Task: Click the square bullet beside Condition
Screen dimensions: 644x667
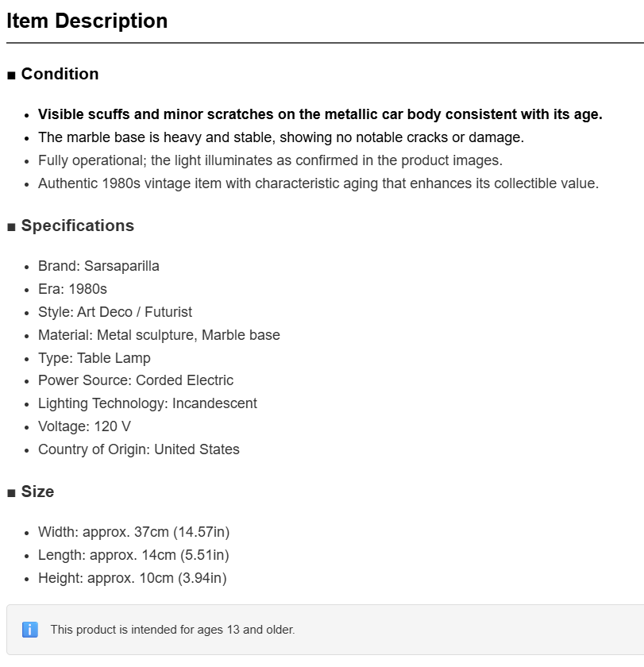Action: tap(11, 75)
